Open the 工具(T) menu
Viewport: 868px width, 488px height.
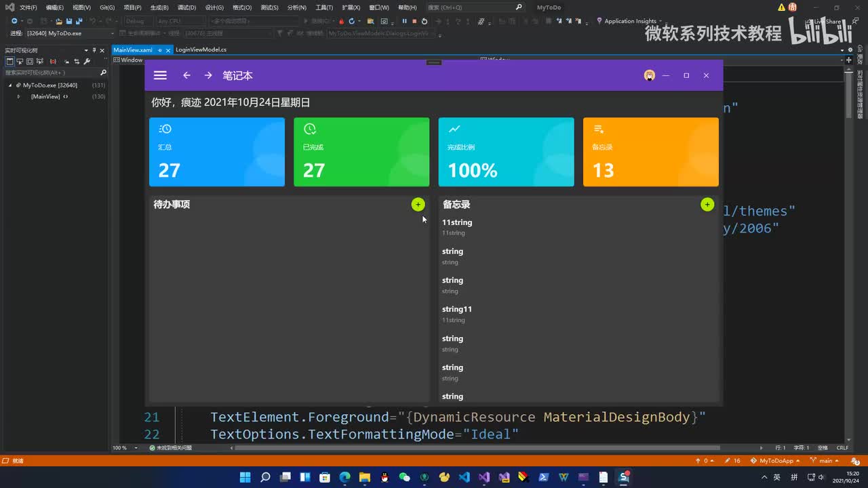click(x=324, y=7)
